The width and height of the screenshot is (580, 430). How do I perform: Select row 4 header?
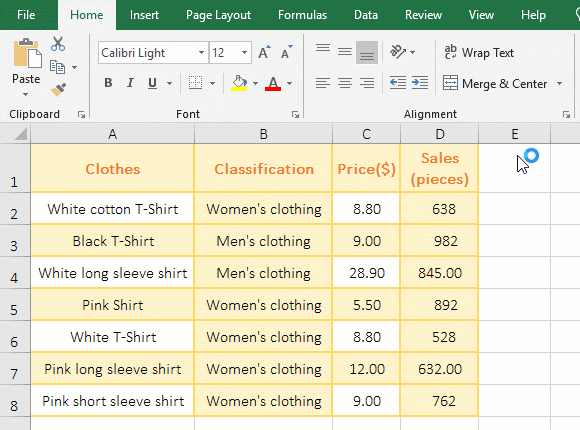[14, 273]
